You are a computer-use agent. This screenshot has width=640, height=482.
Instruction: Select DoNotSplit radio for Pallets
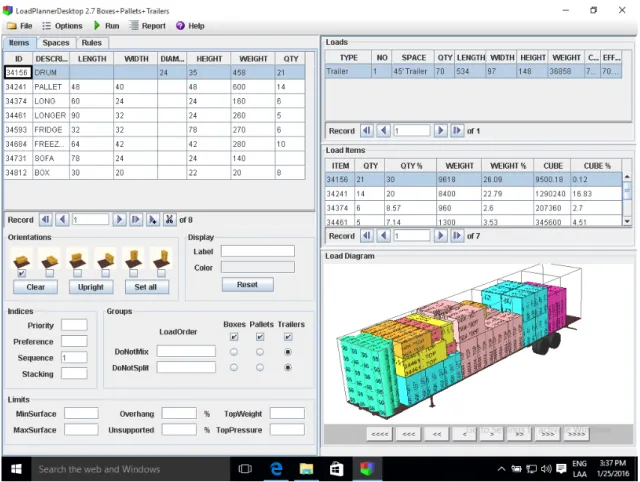tap(260, 367)
